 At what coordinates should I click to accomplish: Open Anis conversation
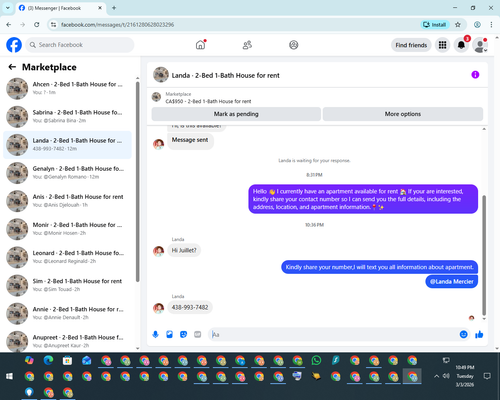[67, 201]
